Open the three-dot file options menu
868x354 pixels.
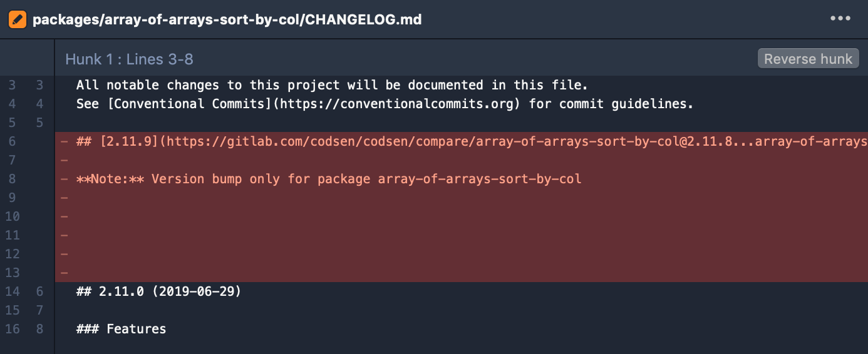pos(840,19)
